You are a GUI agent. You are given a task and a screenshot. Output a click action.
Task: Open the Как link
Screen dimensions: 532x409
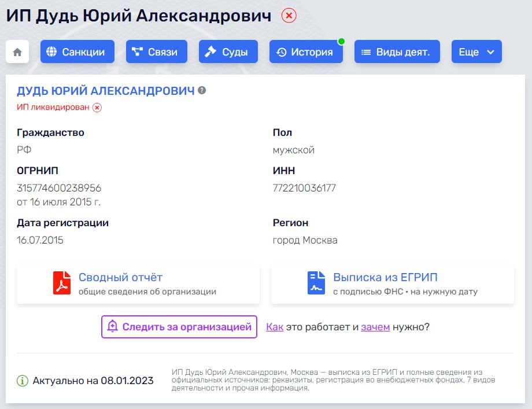click(x=275, y=327)
